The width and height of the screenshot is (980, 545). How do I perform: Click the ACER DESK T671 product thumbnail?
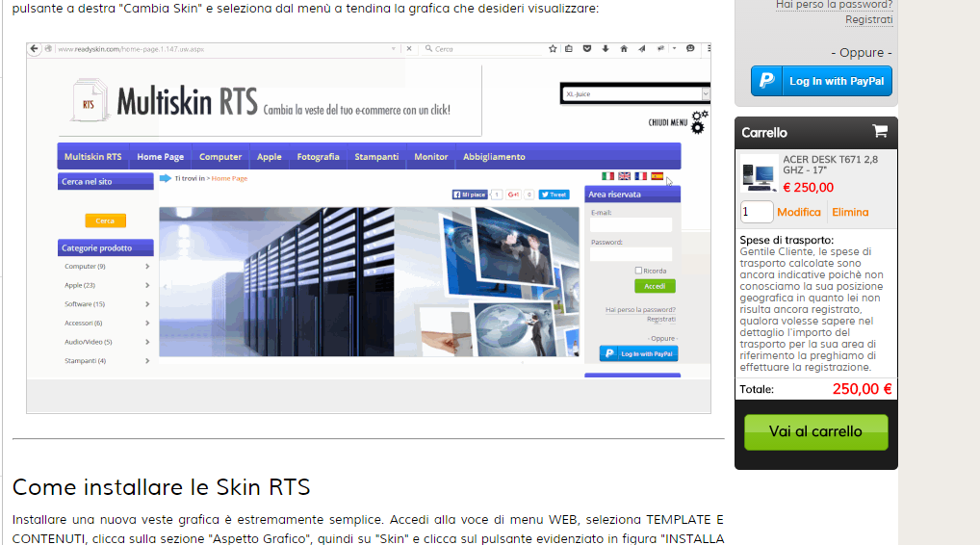[x=760, y=174]
